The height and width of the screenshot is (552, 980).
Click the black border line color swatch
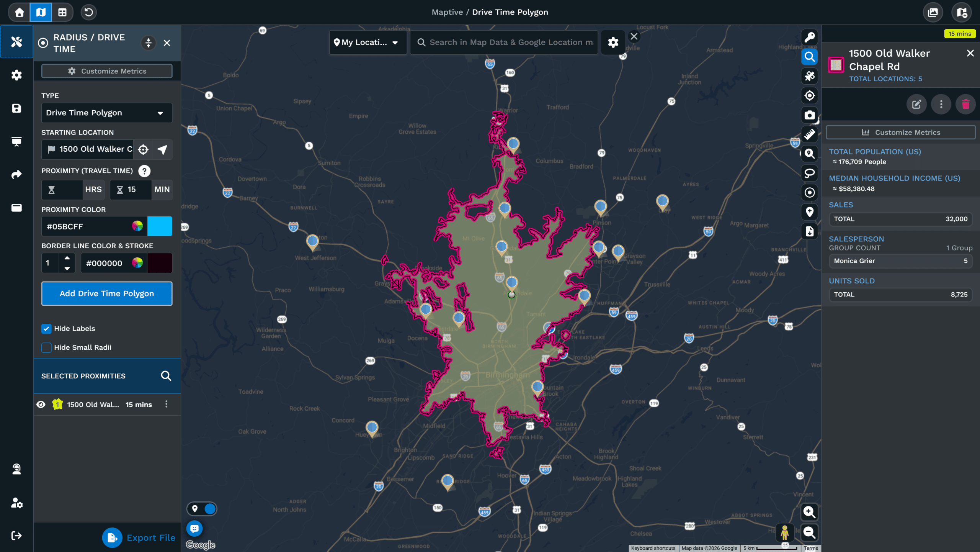[x=160, y=263]
